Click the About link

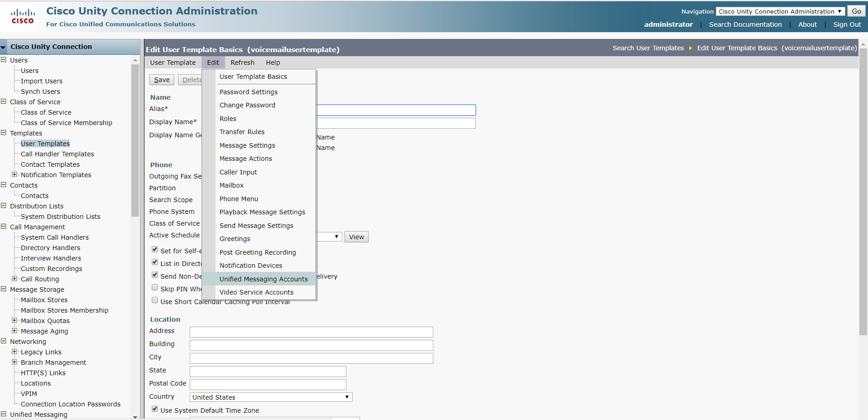click(807, 24)
